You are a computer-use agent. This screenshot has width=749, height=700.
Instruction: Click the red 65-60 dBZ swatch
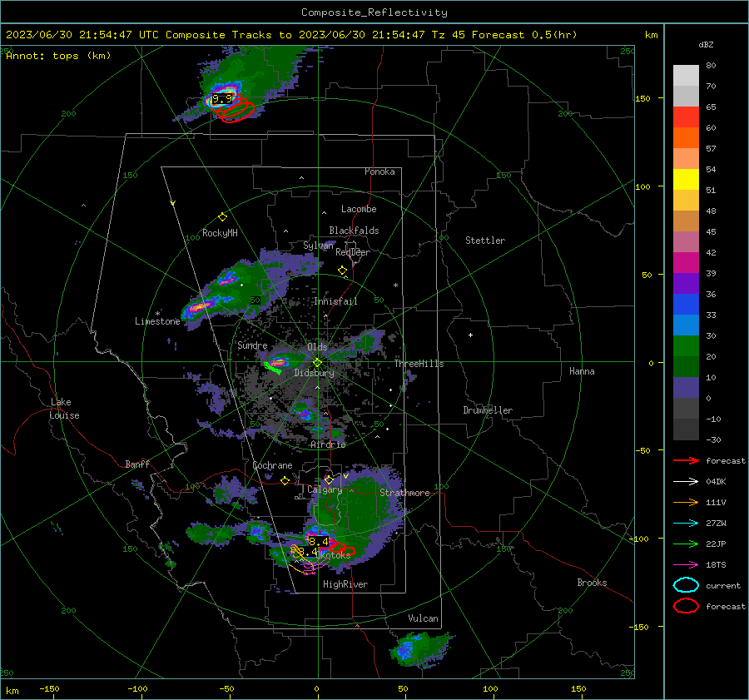(x=686, y=117)
